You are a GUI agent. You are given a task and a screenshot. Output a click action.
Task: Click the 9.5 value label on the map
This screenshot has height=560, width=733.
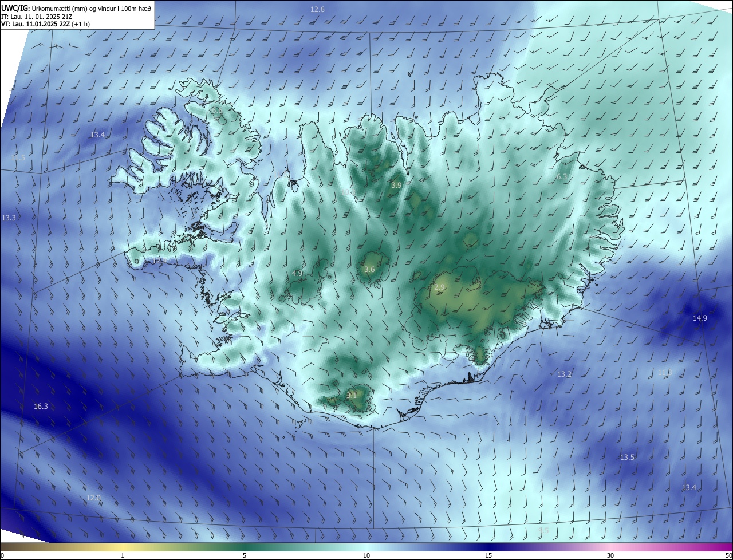543,531
